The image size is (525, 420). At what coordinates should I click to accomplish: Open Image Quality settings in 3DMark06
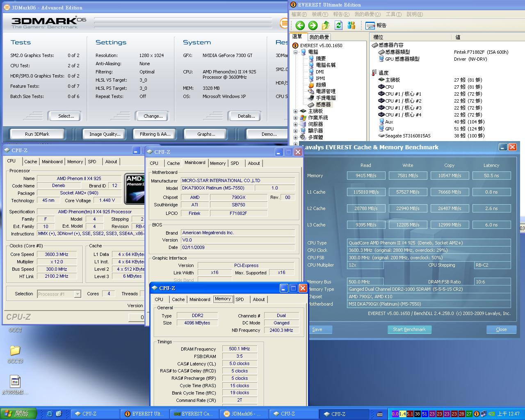[105, 134]
